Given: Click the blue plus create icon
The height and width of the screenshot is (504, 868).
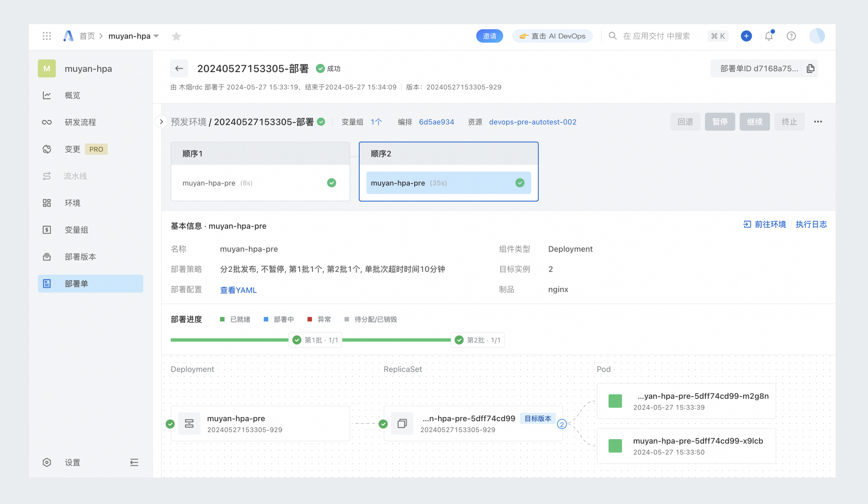Looking at the screenshot, I should [x=746, y=36].
